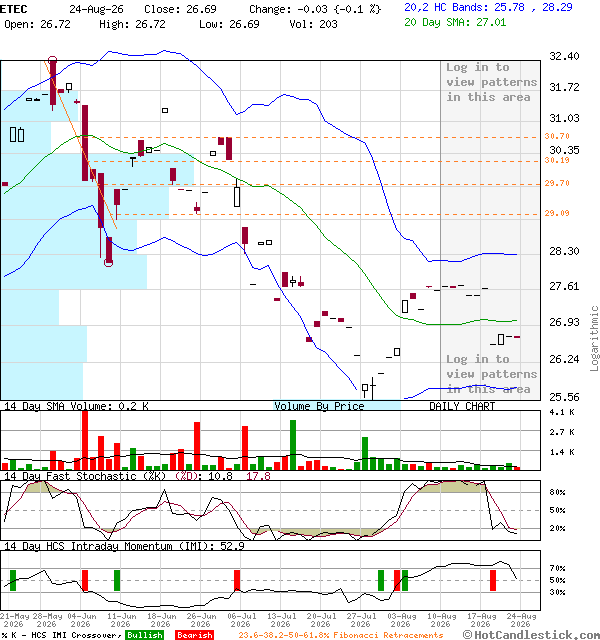The width and height of the screenshot is (600, 640).
Task: Click the circled swing-high marker at chart top
Action: (52, 60)
